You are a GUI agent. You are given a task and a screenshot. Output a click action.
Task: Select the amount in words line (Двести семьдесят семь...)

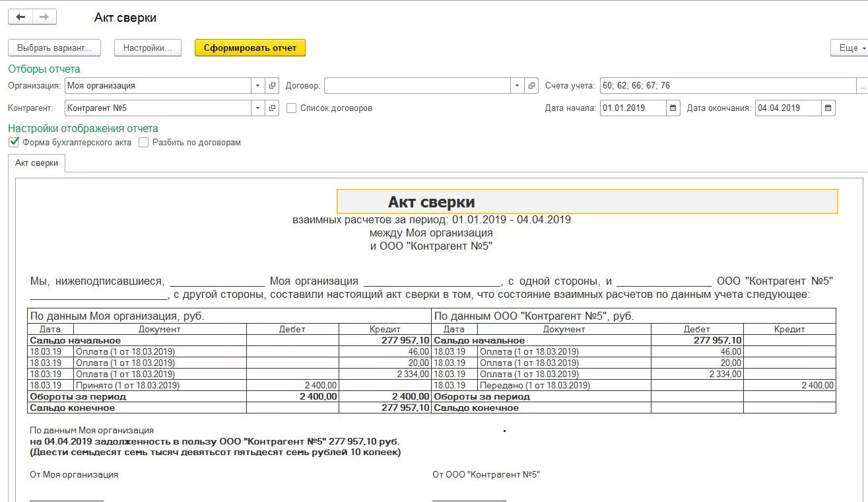tap(215, 452)
